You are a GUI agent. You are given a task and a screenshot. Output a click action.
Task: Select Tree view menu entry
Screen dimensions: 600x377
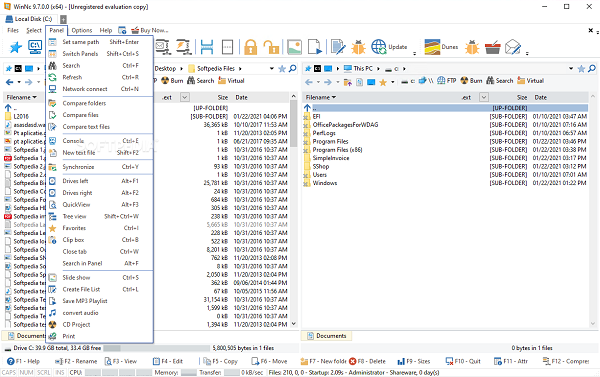point(100,216)
